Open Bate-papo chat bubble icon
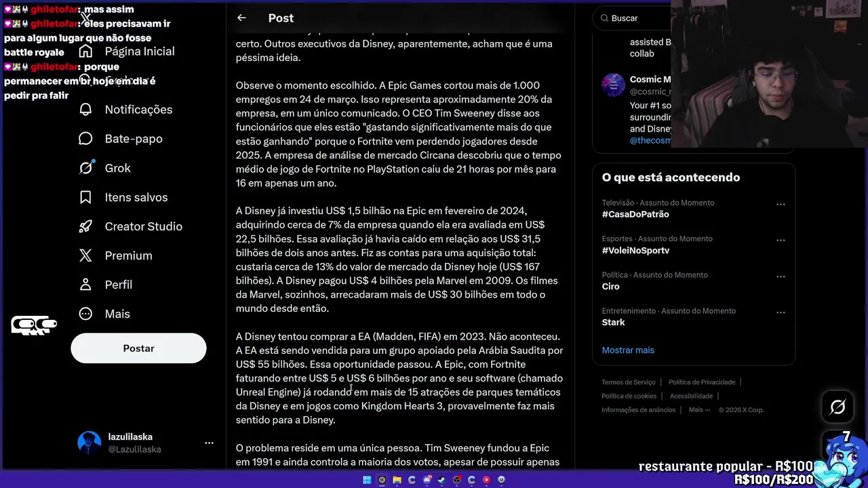Image resolution: width=868 pixels, height=488 pixels. coord(85,138)
